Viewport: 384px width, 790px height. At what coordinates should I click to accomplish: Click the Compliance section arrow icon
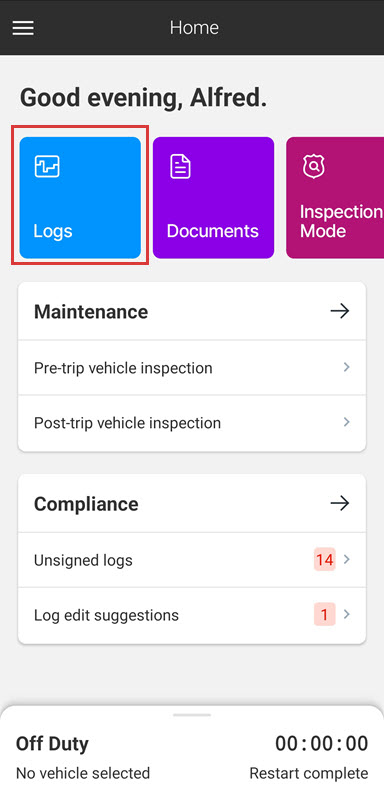pos(340,503)
